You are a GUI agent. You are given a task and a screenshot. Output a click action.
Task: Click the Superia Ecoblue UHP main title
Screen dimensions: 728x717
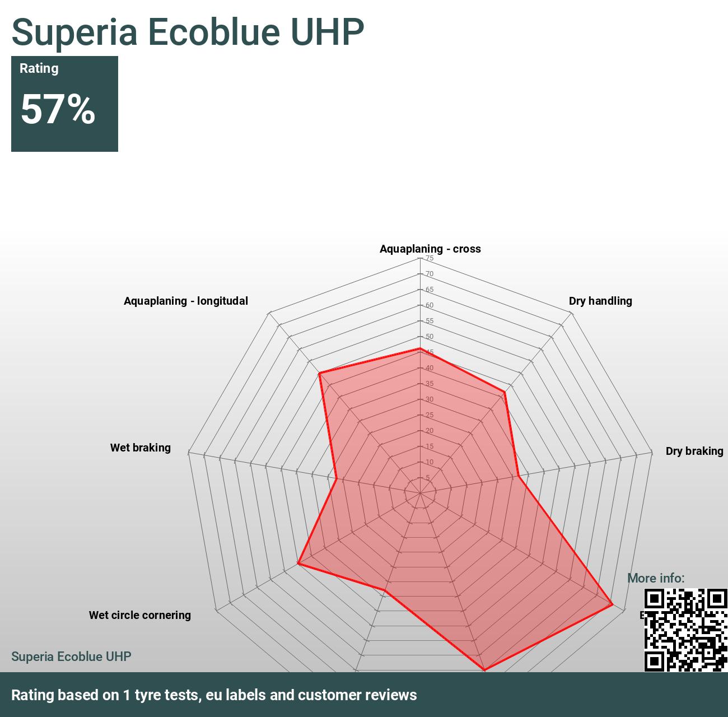point(188,32)
